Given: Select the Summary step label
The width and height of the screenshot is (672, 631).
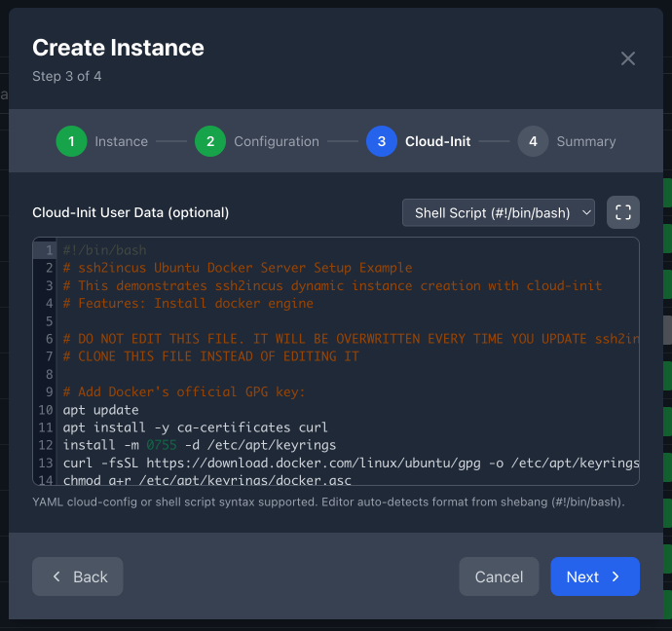Looking at the screenshot, I should tap(586, 141).
